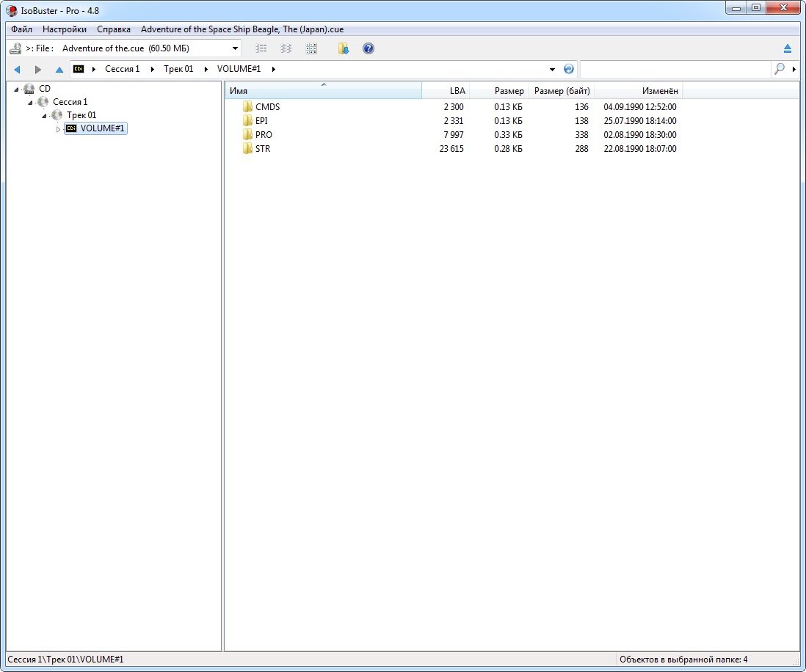Click date 25.07.1990 18:14:00
Image resolution: width=806 pixels, height=672 pixels.
[640, 121]
